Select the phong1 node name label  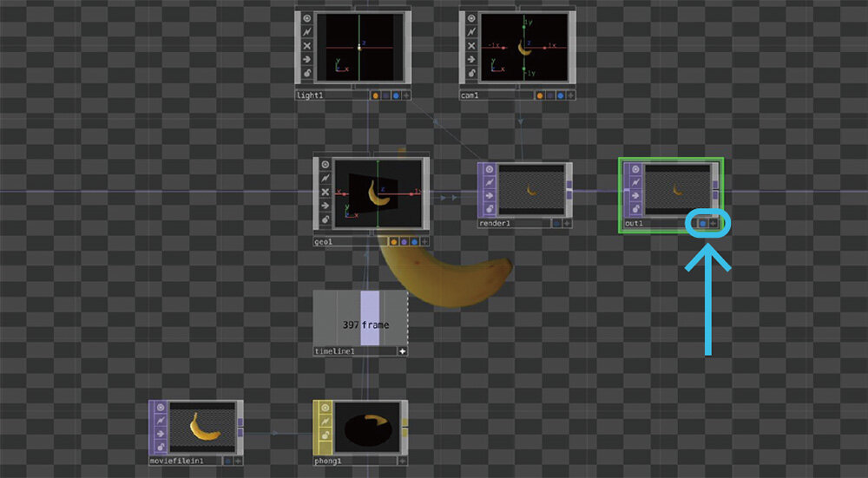pos(328,462)
